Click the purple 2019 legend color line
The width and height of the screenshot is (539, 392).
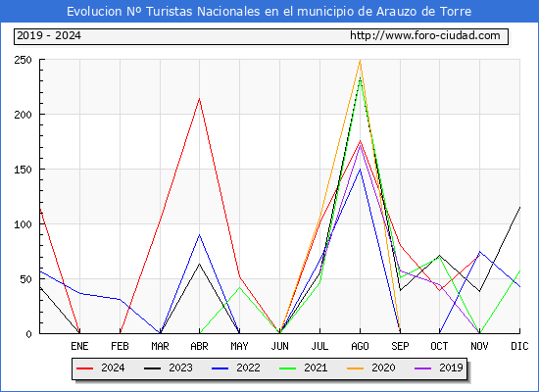pyautogui.click(x=422, y=368)
